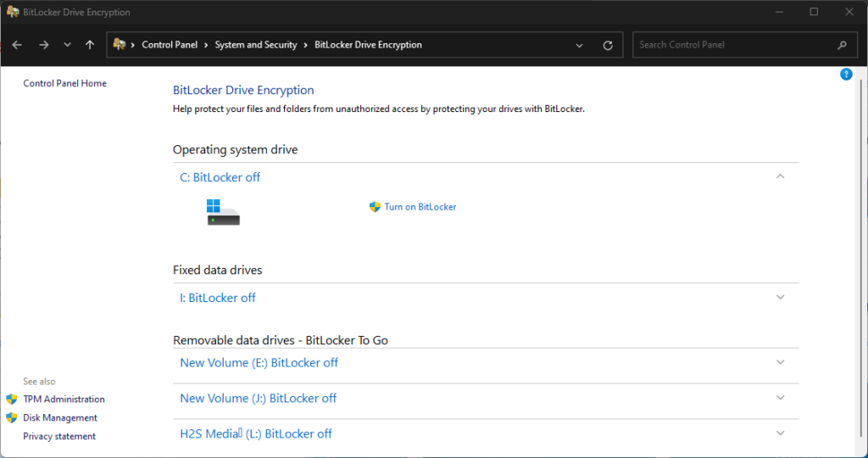Click the C: drive icon

(x=223, y=212)
